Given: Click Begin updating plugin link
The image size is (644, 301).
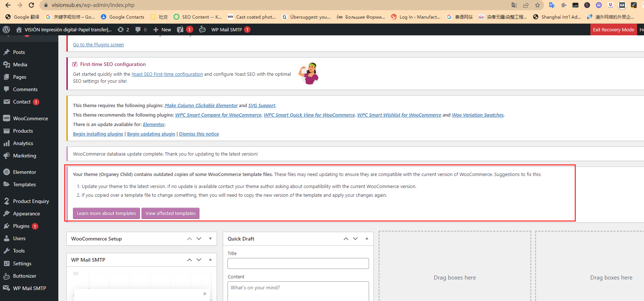Looking at the screenshot, I should pyautogui.click(x=151, y=134).
